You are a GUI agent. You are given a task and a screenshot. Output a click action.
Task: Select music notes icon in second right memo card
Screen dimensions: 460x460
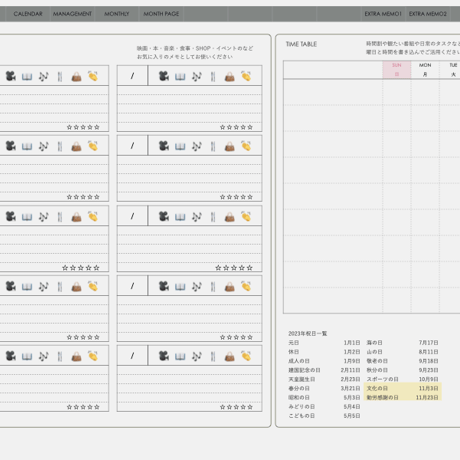[x=197, y=146]
